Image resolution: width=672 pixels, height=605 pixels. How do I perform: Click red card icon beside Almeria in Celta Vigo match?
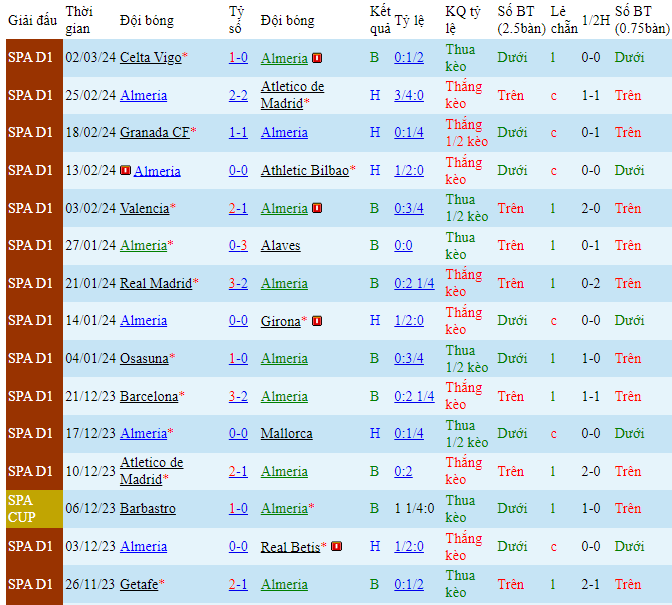tap(317, 58)
